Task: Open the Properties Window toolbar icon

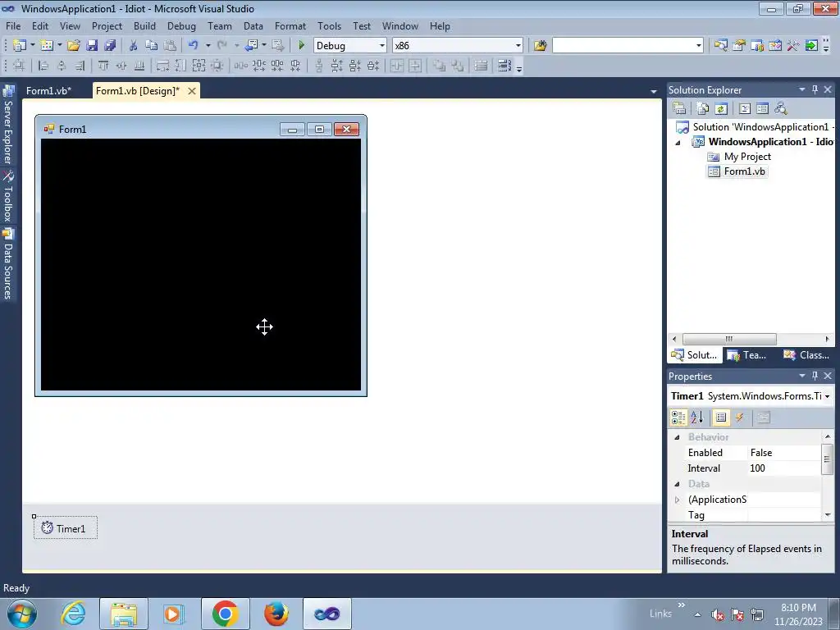Action: coord(739,46)
